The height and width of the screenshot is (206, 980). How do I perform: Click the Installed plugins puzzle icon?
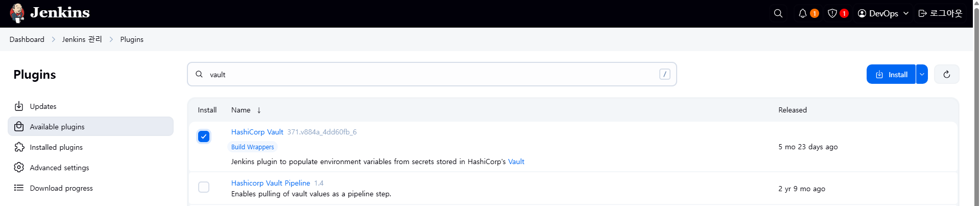19,147
